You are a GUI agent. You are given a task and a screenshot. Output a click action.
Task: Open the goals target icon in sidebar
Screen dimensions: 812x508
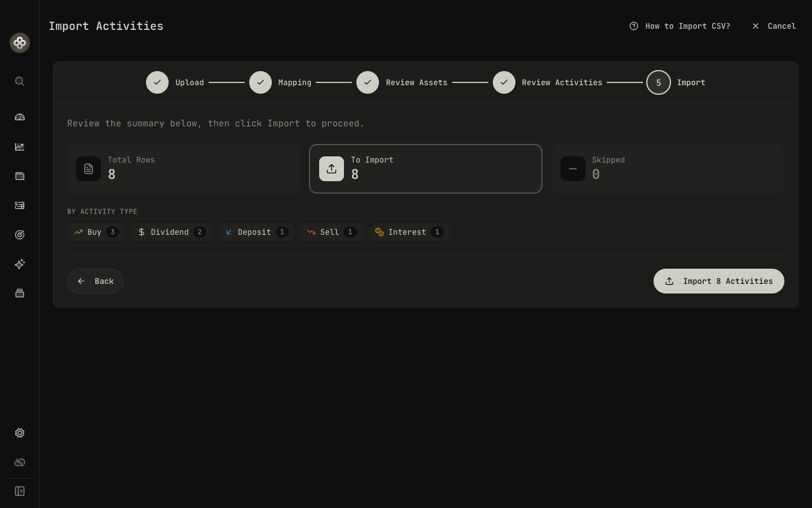20,235
